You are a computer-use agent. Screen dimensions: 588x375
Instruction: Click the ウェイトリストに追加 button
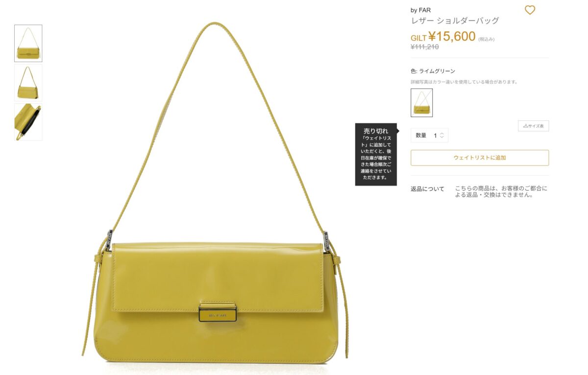(480, 158)
